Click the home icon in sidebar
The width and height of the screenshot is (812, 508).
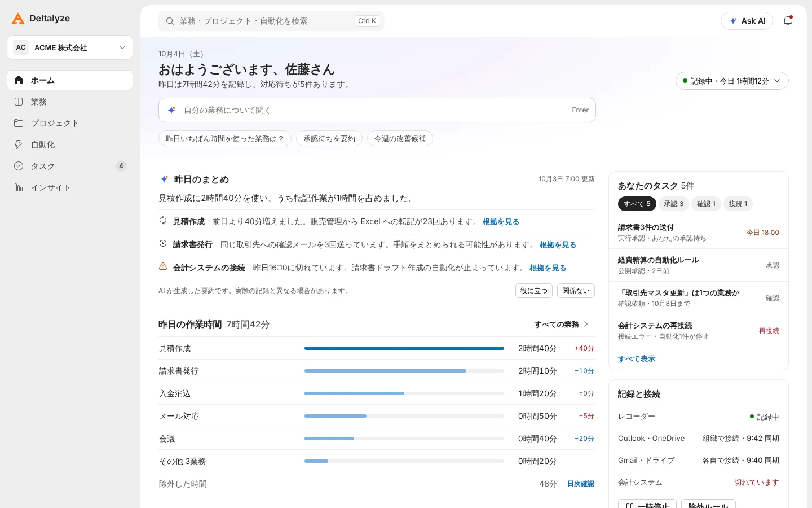(19, 80)
